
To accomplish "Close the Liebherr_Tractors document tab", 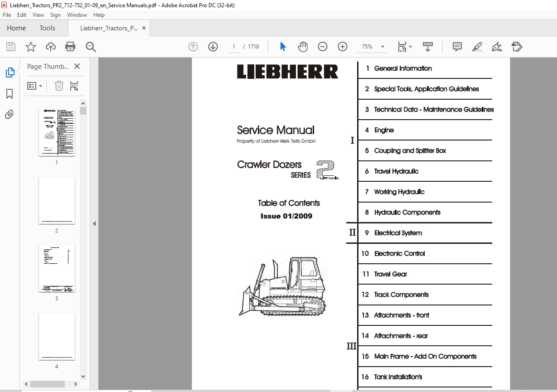I will click(x=144, y=28).
